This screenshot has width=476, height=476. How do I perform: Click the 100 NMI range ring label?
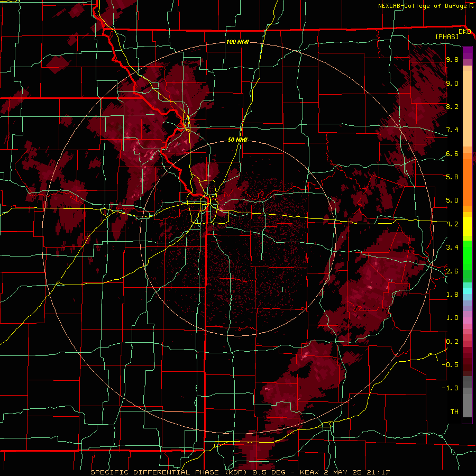(x=237, y=42)
